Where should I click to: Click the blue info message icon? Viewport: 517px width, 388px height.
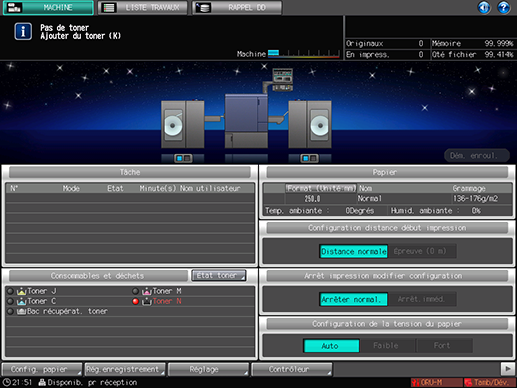pyautogui.click(x=23, y=32)
